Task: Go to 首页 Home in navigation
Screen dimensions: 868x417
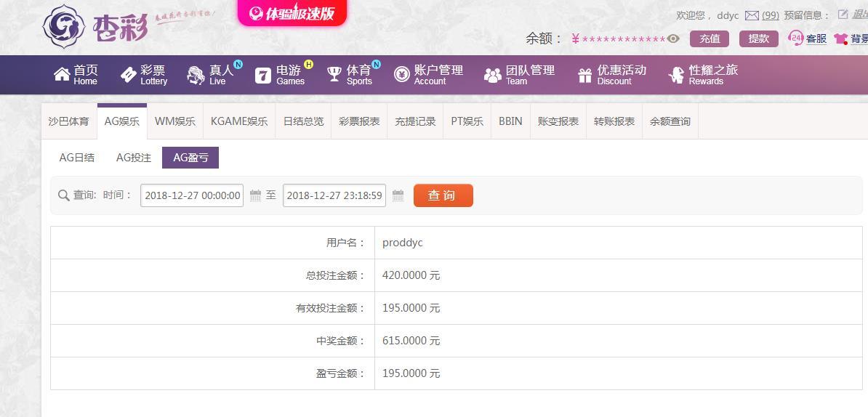Action: click(76, 74)
